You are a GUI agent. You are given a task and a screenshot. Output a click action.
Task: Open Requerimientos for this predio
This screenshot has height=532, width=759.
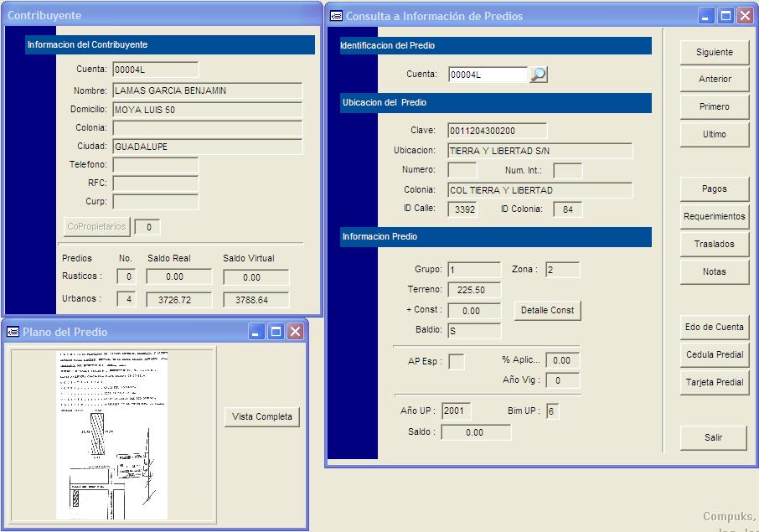714,216
